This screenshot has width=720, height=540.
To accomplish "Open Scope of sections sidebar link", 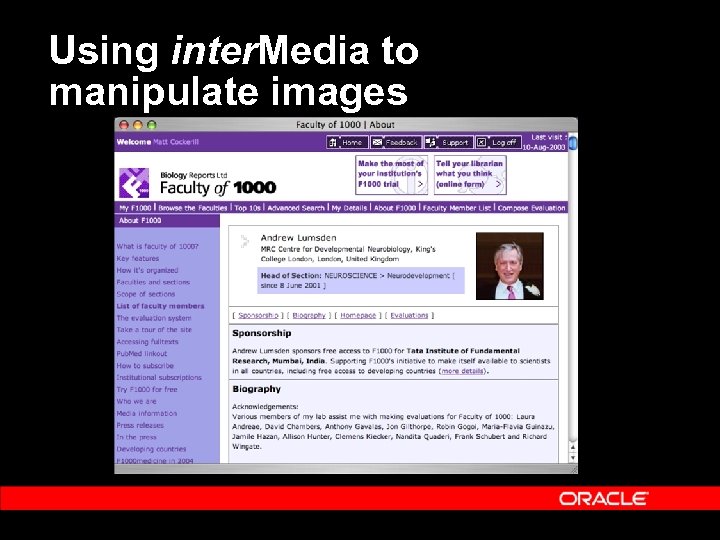I will tap(146, 294).
